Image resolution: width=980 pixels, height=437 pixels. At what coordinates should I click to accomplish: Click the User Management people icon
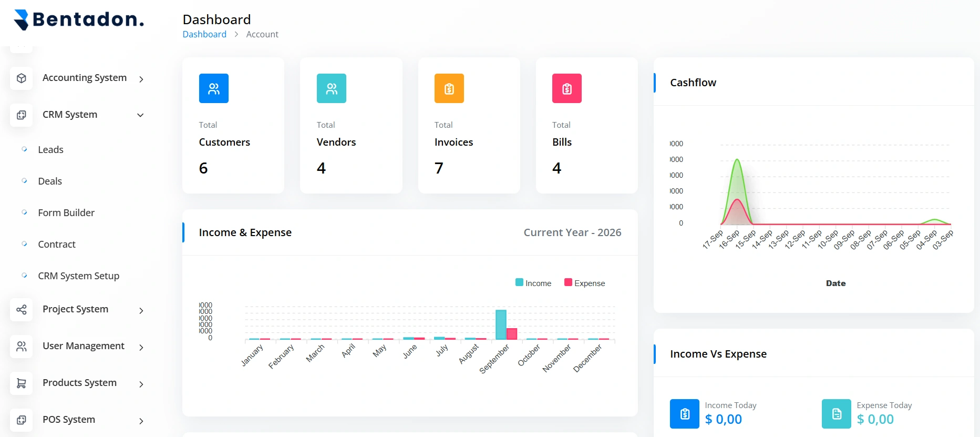click(22, 347)
